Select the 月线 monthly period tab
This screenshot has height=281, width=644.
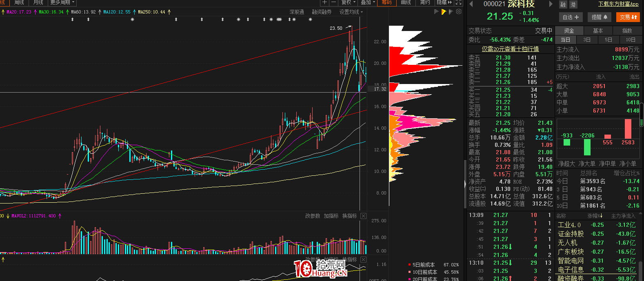pos(38,2)
